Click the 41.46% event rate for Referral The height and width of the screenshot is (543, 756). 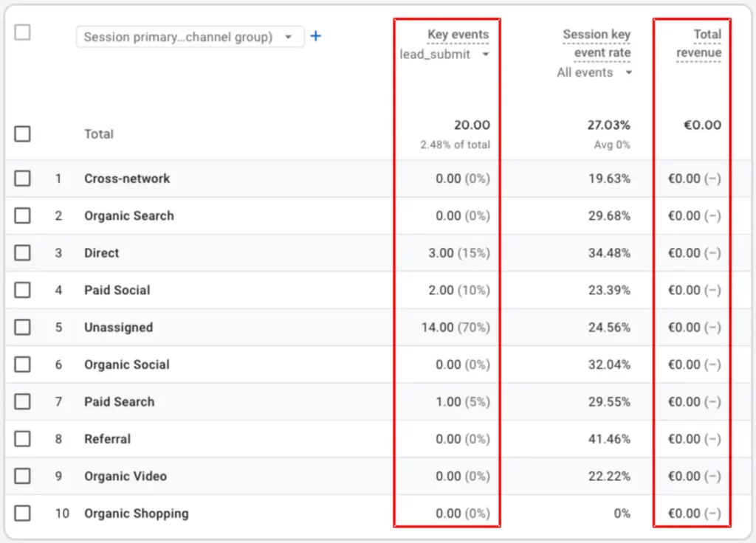pyautogui.click(x=610, y=438)
